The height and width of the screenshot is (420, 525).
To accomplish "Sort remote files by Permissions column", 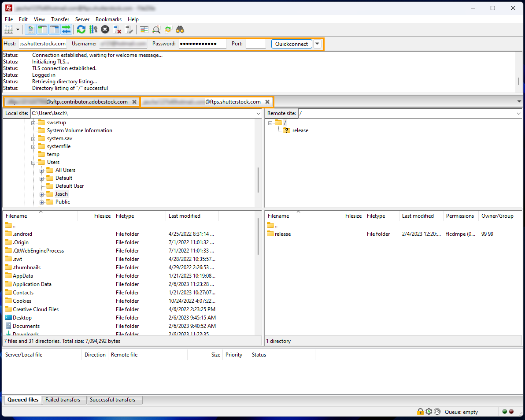I will coord(460,216).
